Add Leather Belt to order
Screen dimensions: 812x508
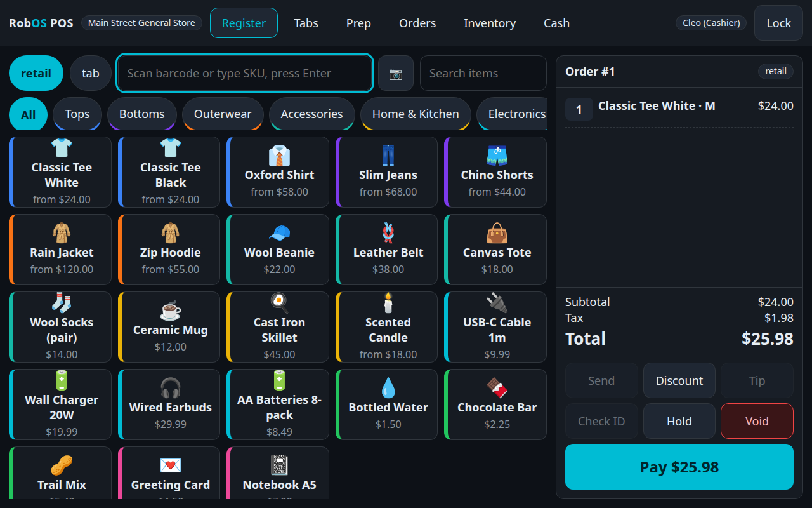387,250
